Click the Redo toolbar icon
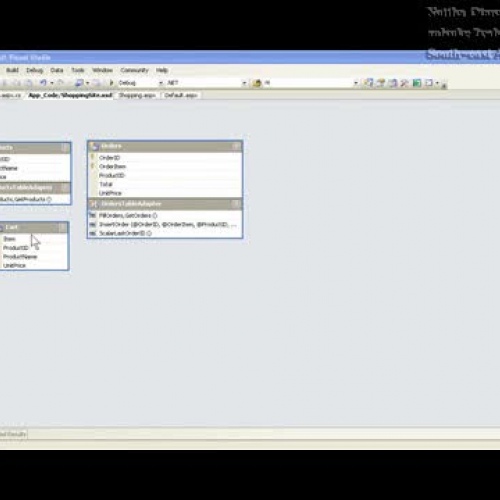 [60, 83]
